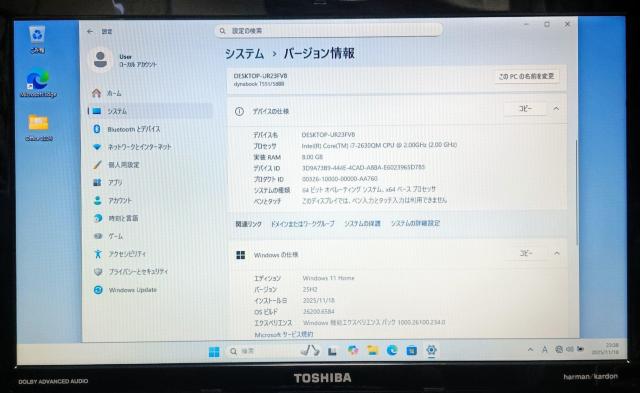Open the taskbar clock and date

coord(606,349)
